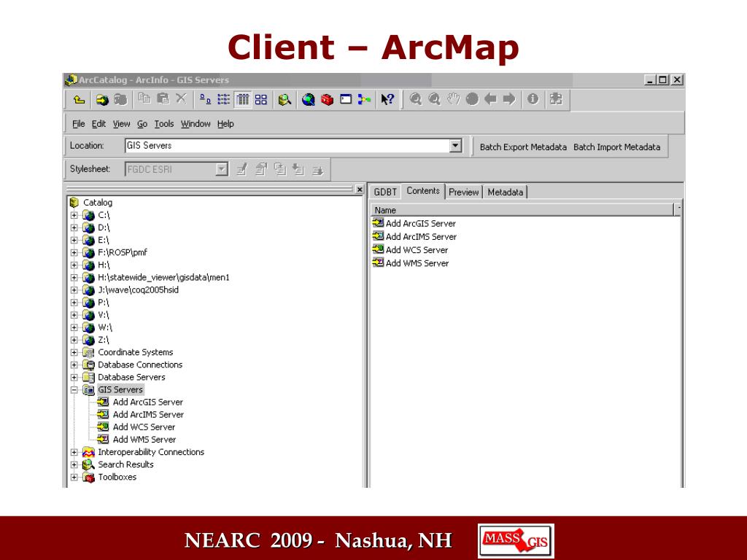Click the Create Thumbnail icon

coord(555,98)
